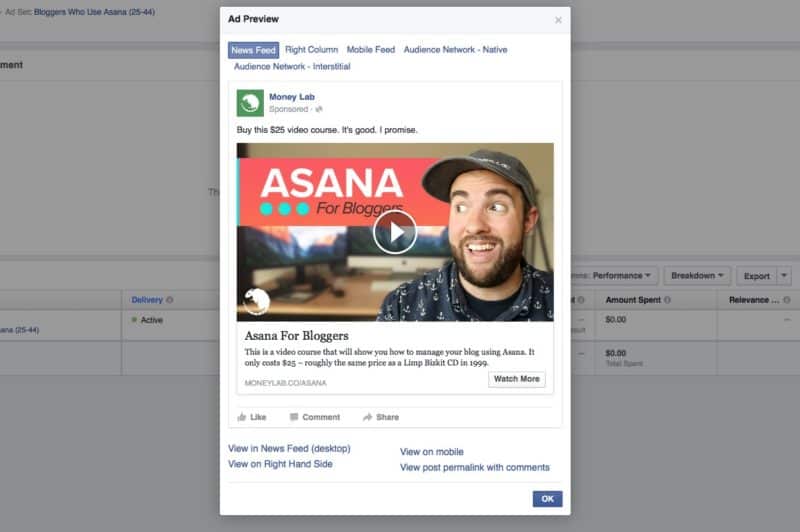Viewport: 800px width, 532px height.
Task: Sort by the Delivery column header
Action: click(x=147, y=300)
